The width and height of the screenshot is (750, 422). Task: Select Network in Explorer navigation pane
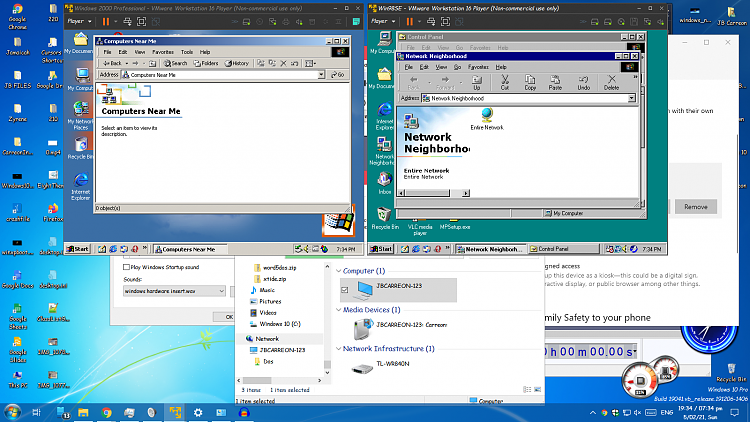267,339
